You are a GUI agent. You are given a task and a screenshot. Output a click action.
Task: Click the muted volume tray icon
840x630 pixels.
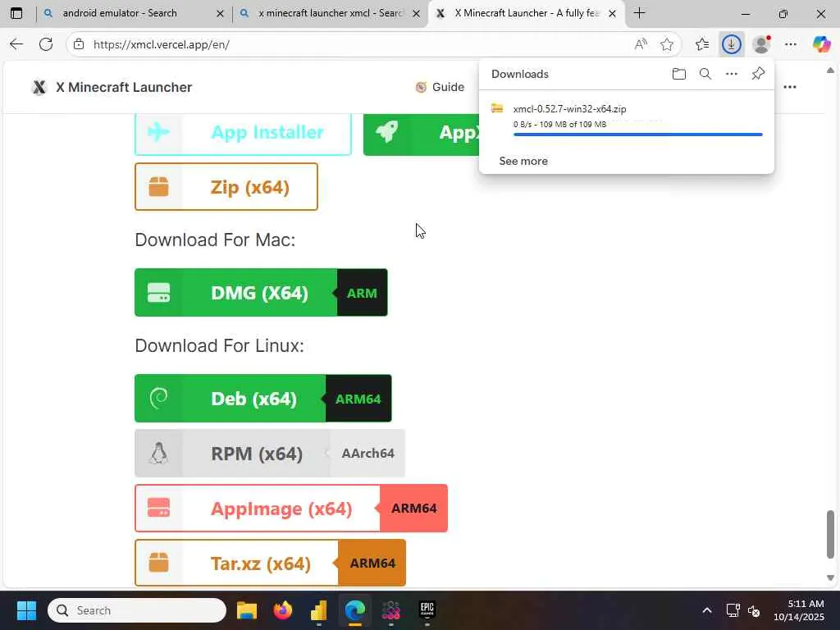754,610
